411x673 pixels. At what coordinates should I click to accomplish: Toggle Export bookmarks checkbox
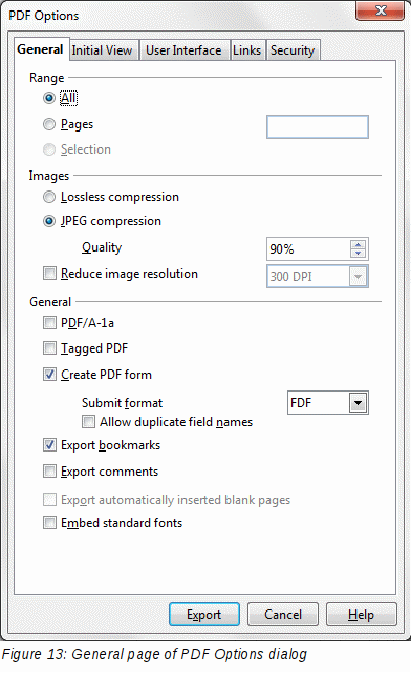[50, 445]
